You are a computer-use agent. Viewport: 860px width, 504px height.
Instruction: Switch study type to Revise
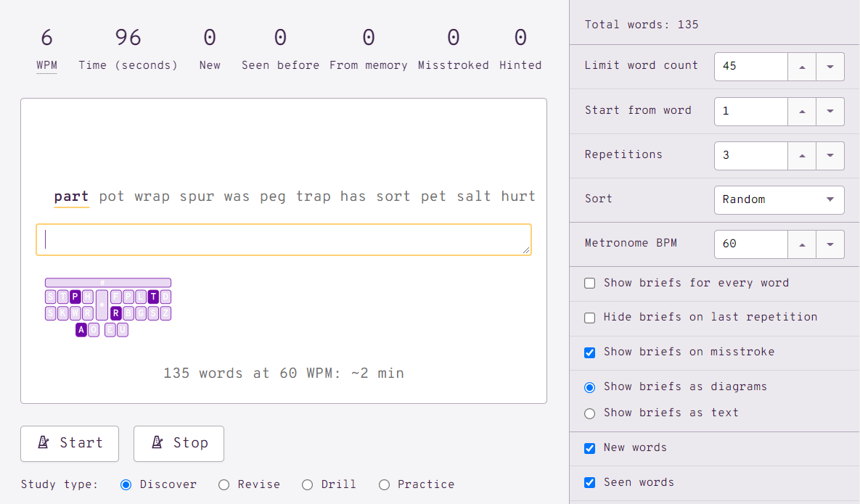pos(224,484)
